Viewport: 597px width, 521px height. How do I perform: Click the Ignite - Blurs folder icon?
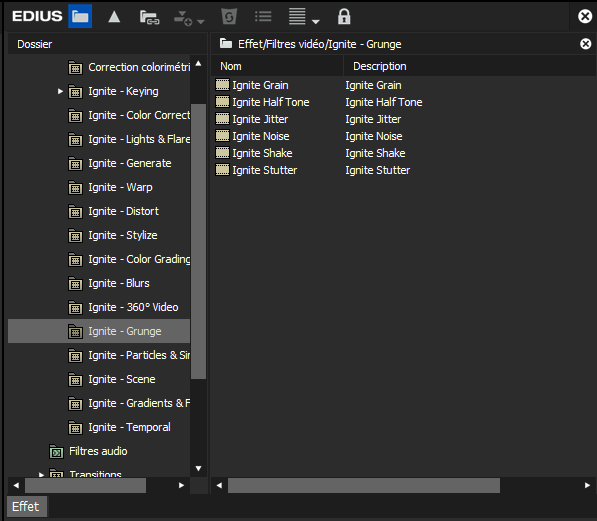(x=75, y=284)
